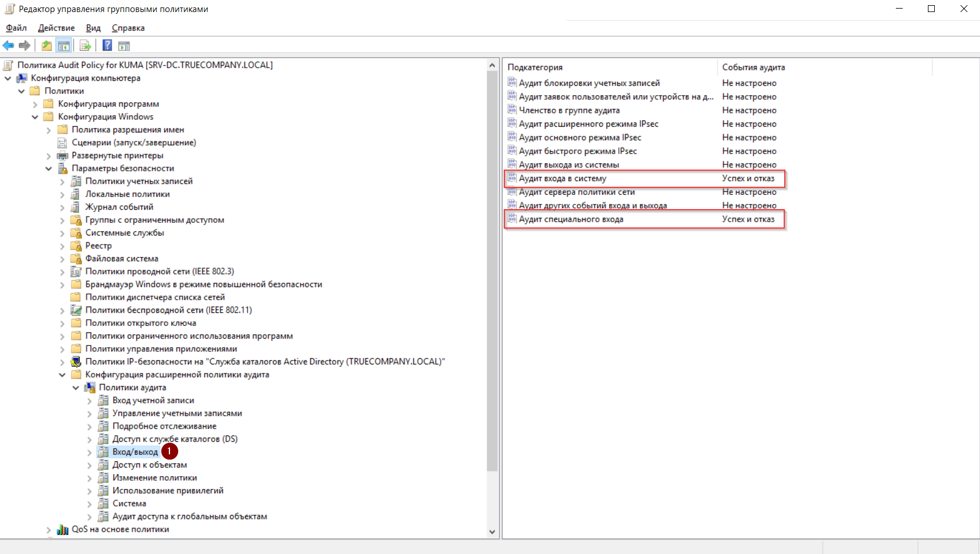Collapse the "Политики аудита" tree node

[76, 388]
